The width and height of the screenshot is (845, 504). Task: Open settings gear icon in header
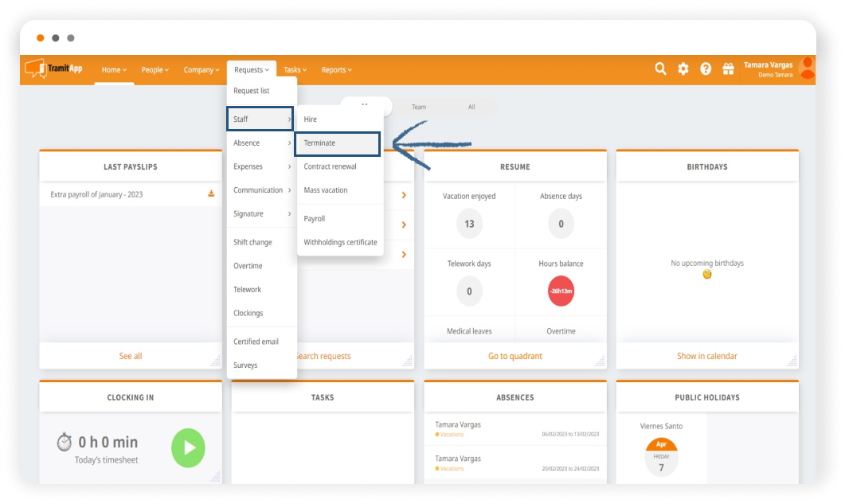pos(683,69)
